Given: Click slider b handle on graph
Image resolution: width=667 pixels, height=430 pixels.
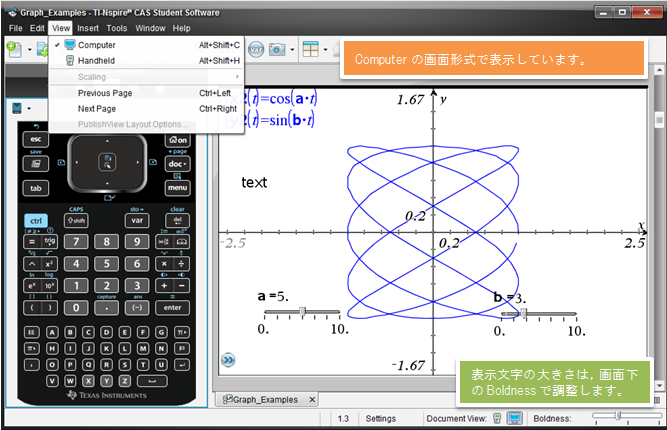Looking at the screenshot, I should coord(524,314).
